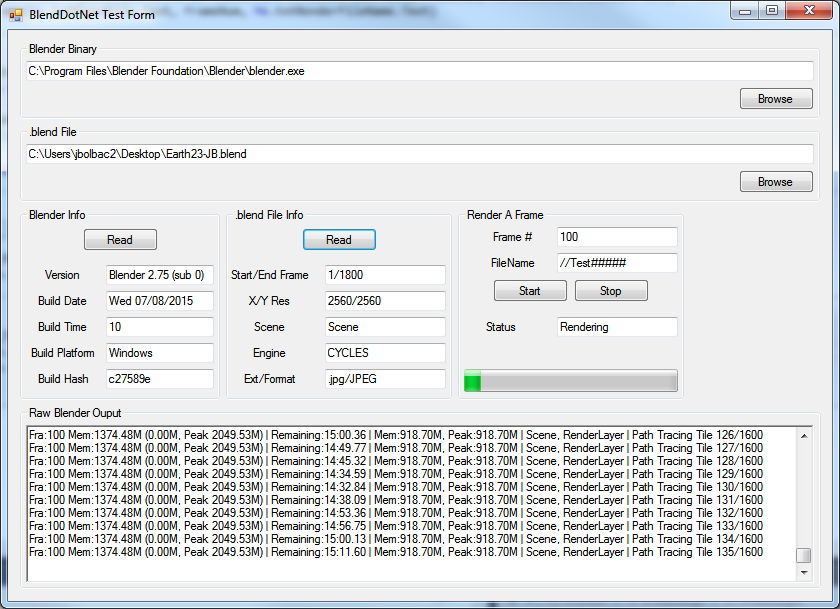Viewport: 840px width, 609px height.
Task: Focus the Frame # input field
Action: point(617,237)
